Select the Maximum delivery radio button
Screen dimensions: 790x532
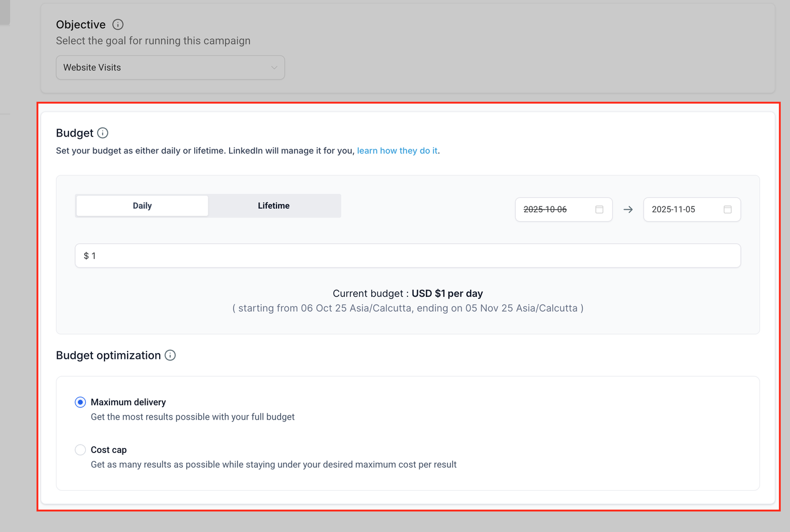[x=80, y=402]
